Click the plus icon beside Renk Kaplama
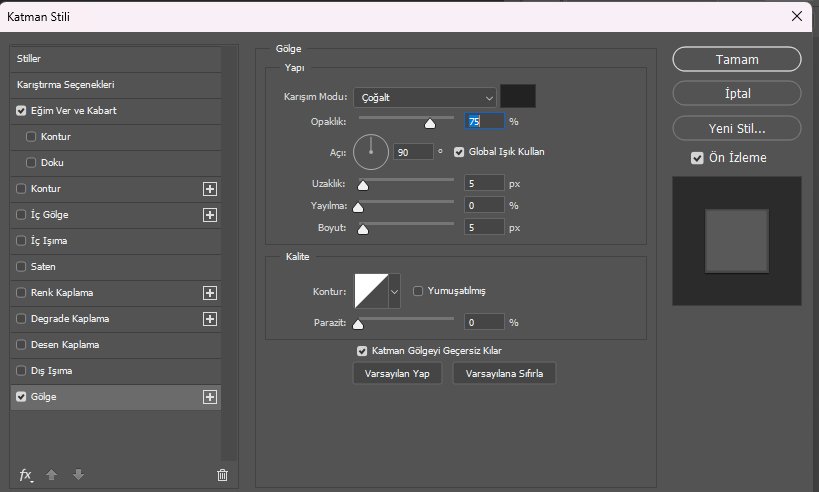819x492 pixels. click(x=210, y=293)
